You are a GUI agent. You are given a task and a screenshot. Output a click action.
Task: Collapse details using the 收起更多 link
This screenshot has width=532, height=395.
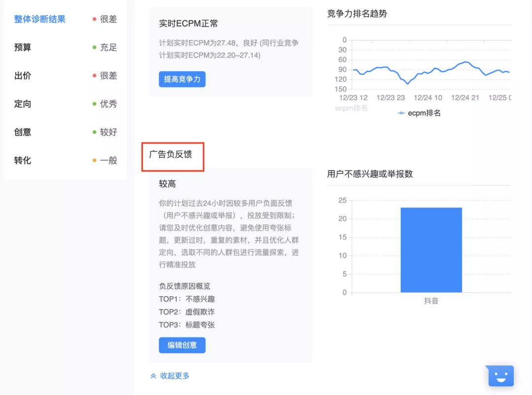(x=175, y=375)
